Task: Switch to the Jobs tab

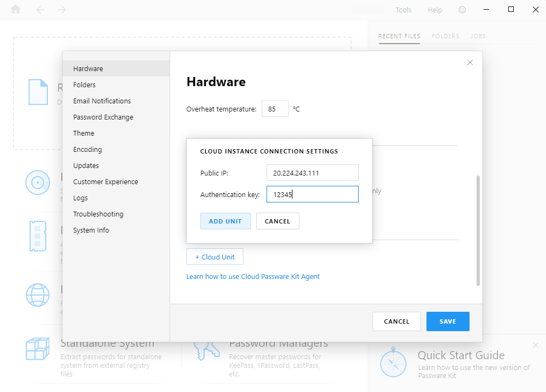Action: pos(478,36)
